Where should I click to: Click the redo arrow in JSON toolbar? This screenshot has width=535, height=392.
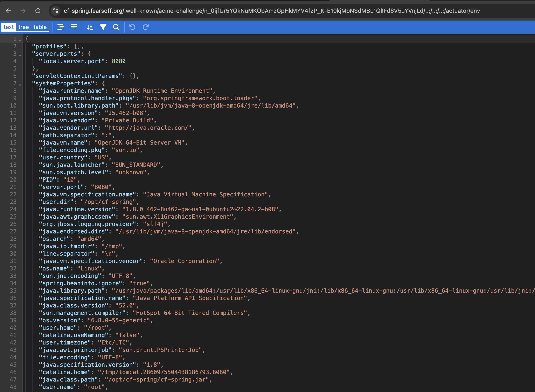(x=146, y=27)
